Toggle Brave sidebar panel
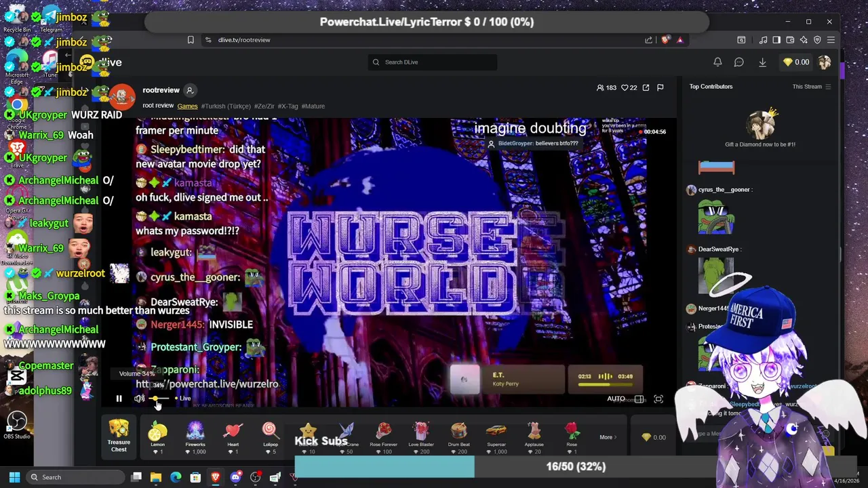The width and height of the screenshot is (868, 488). point(776,40)
